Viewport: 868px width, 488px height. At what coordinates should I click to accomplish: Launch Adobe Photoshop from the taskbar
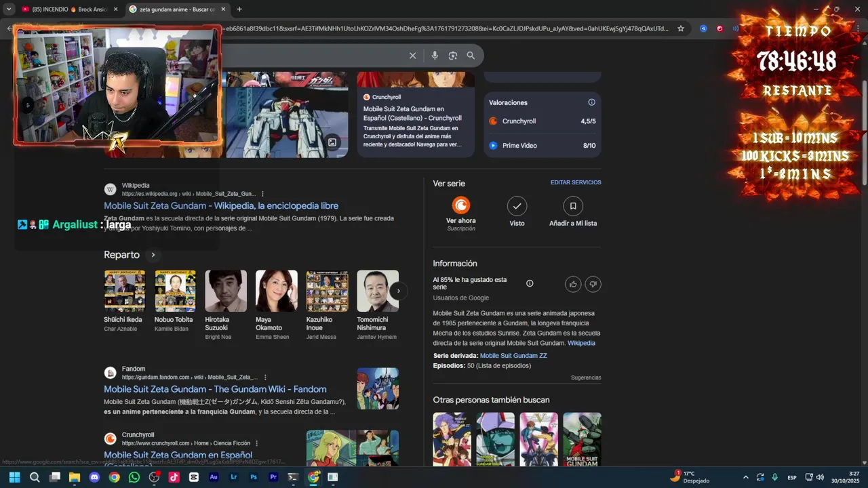[254, 477]
